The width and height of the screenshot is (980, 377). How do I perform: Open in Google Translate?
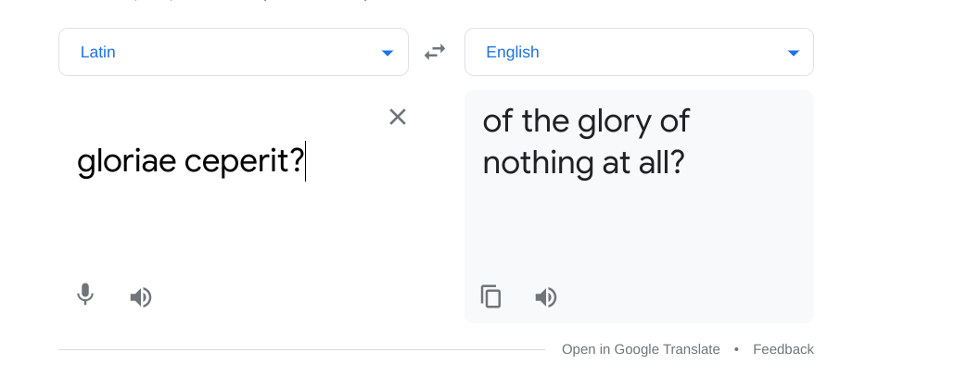coord(641,349)
